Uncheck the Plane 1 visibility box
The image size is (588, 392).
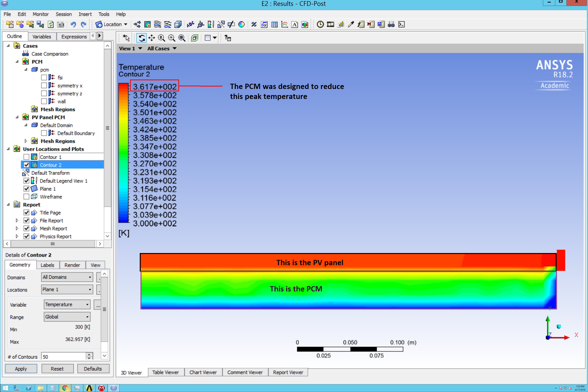pos(26,189)
